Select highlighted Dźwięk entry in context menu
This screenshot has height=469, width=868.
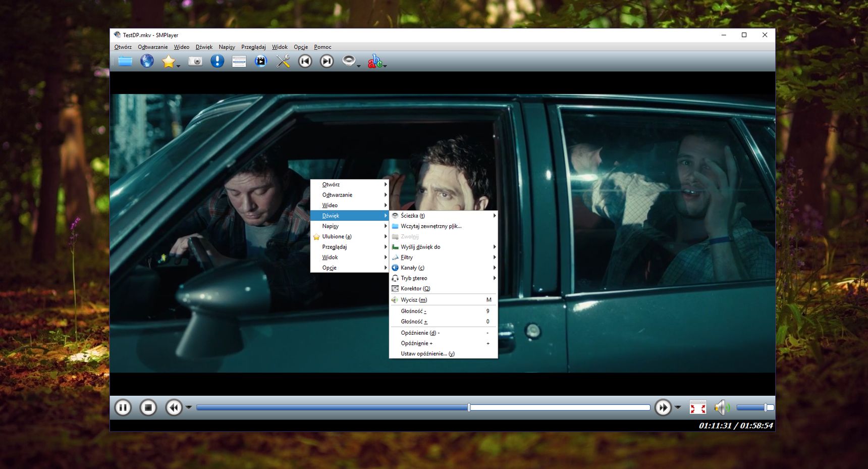click(x=349, y=216)
